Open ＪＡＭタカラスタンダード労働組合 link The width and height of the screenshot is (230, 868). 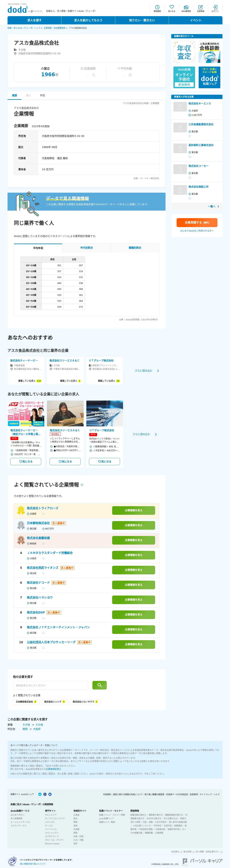pyautogui.click(x=50, y=553)
